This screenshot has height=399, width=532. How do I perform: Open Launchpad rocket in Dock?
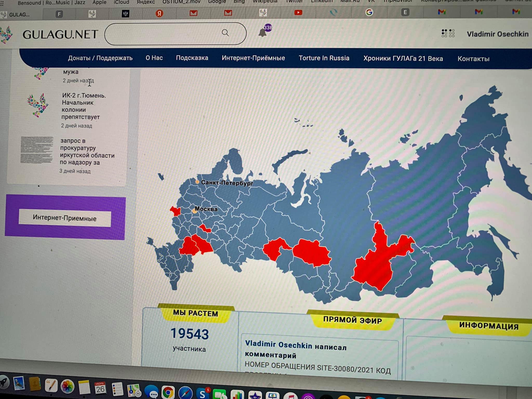tap(4, 382)
